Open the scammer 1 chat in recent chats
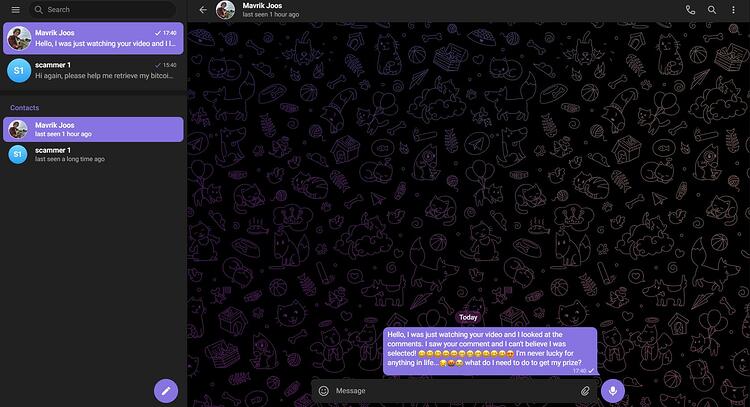The width and height of the screenshot is (750, 407). [x=93, y=70]
